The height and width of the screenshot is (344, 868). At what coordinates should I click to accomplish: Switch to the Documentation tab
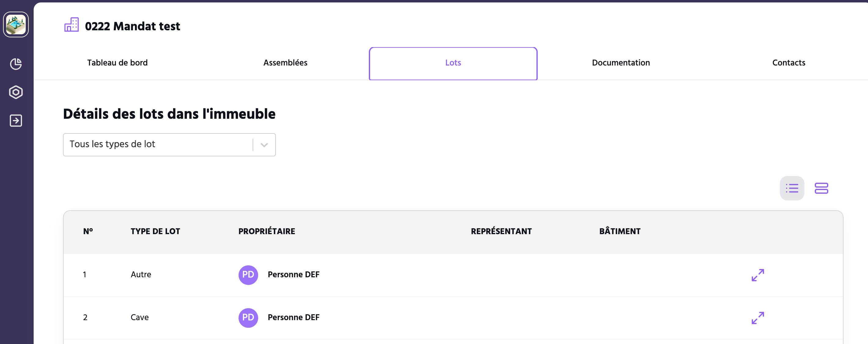pos(621,63)
